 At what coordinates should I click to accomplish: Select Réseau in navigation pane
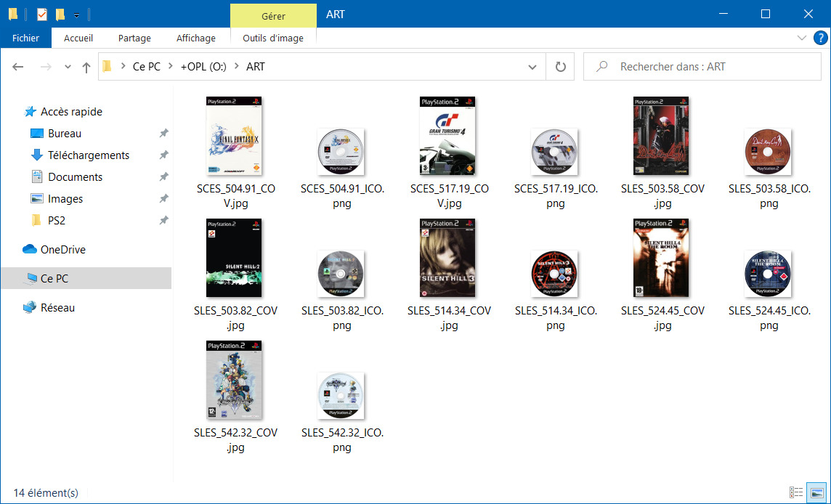click(49, 308)
